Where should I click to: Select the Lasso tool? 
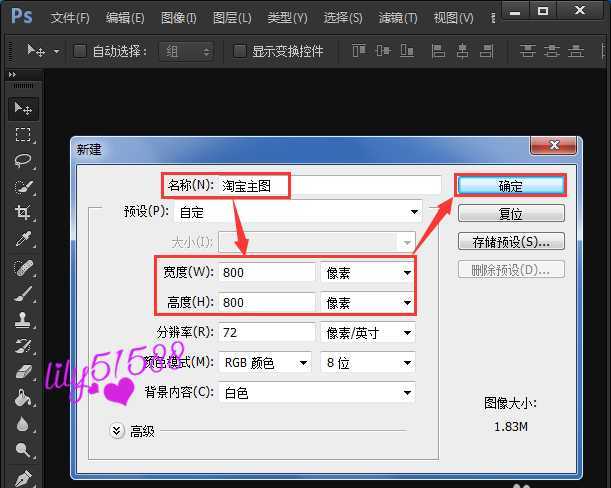22,161
